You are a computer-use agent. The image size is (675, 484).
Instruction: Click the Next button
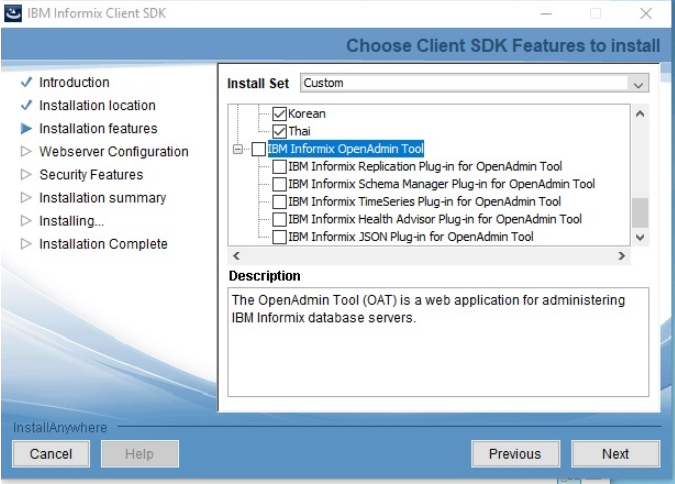click(x=615, y=453)
